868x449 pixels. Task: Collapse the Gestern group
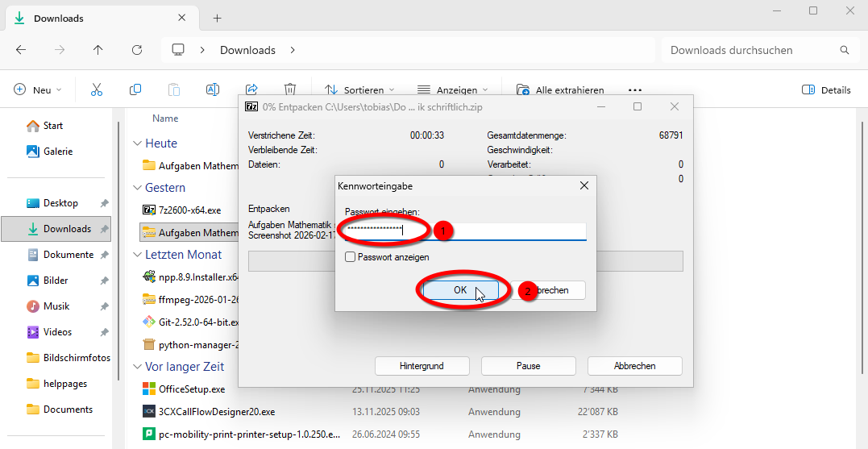click(x=138, y=188)
